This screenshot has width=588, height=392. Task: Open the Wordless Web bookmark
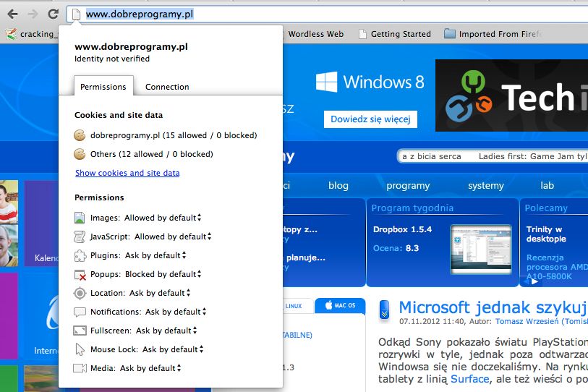(316, 34)
